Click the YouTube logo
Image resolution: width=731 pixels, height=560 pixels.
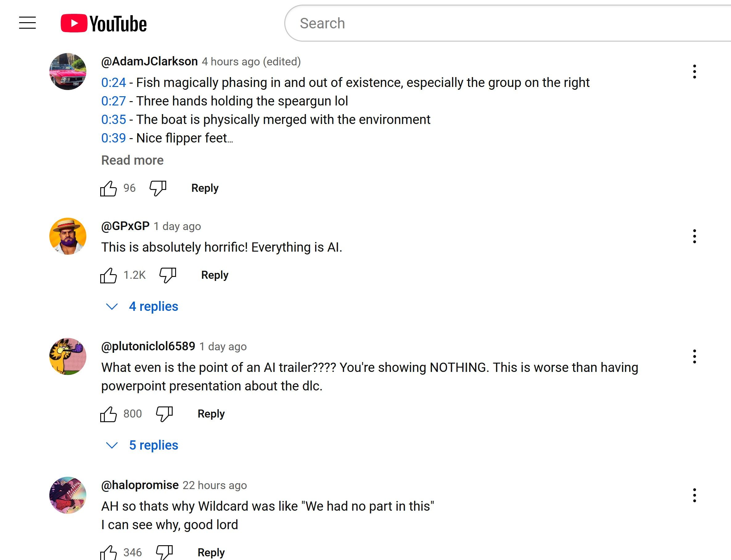[104, 23]
